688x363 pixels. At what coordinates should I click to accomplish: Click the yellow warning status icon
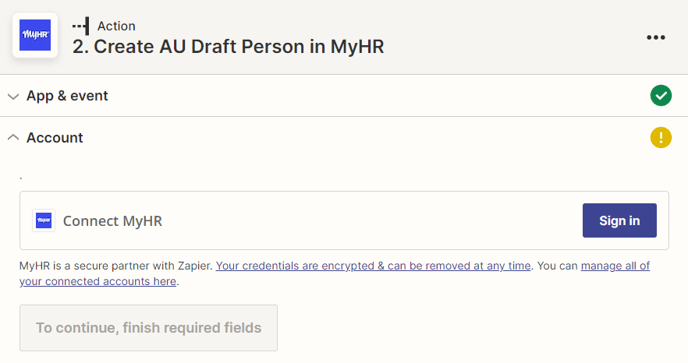click(661, 137)
